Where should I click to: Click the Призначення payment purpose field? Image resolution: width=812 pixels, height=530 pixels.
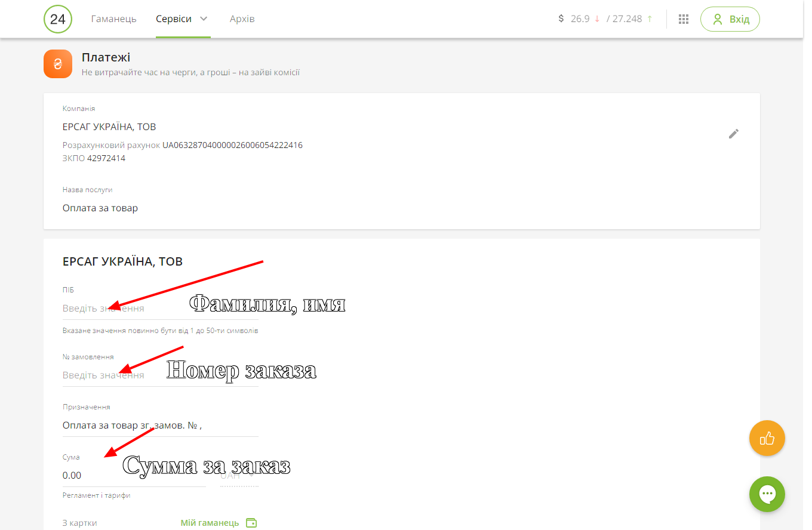[x=161, y=426]
